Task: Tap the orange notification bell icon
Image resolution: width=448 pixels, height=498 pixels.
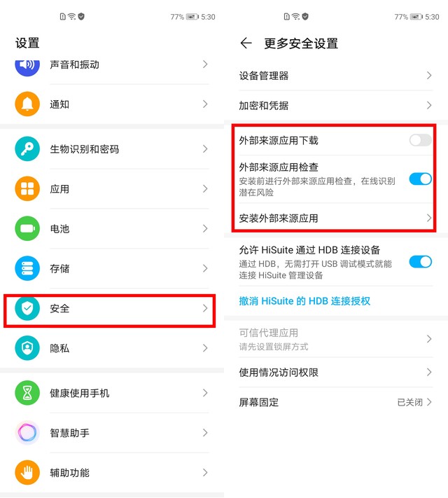Action: tap(27, 104)
